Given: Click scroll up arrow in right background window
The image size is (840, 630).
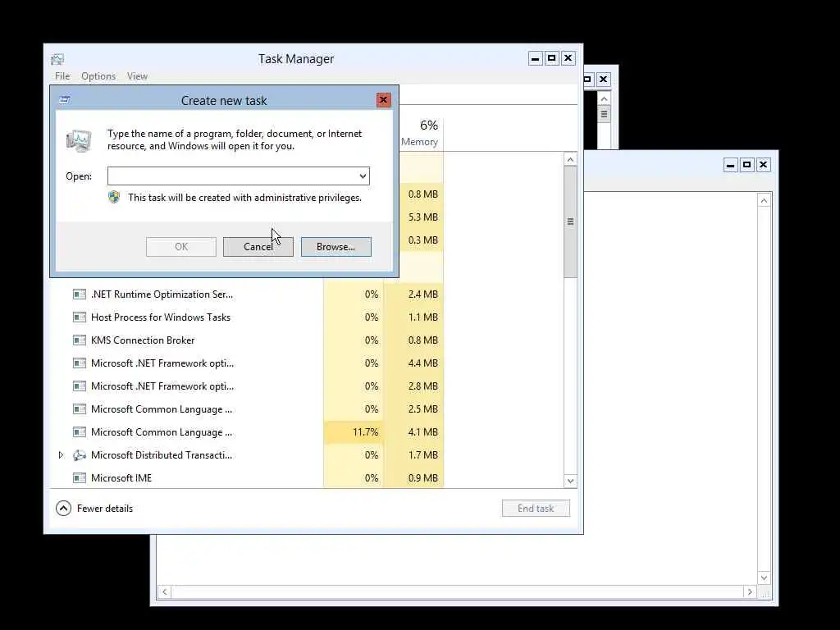Looking at the screenshot, I should click(x=764, y=200).
